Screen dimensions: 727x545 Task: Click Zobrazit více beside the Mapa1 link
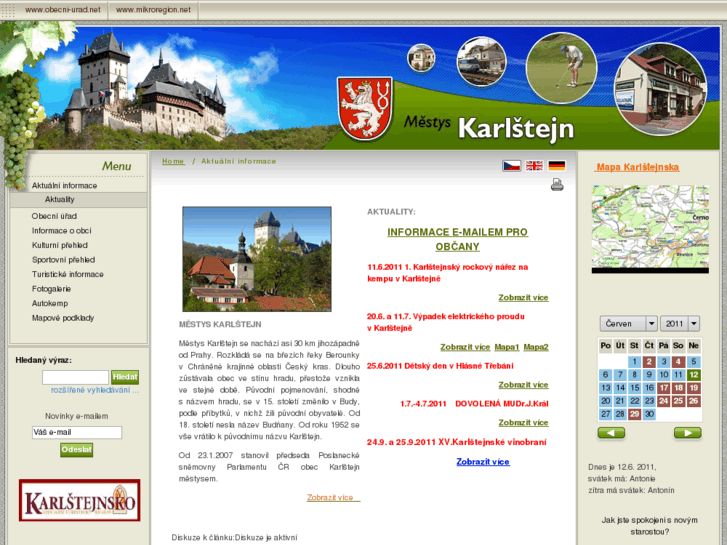(465, 347)
